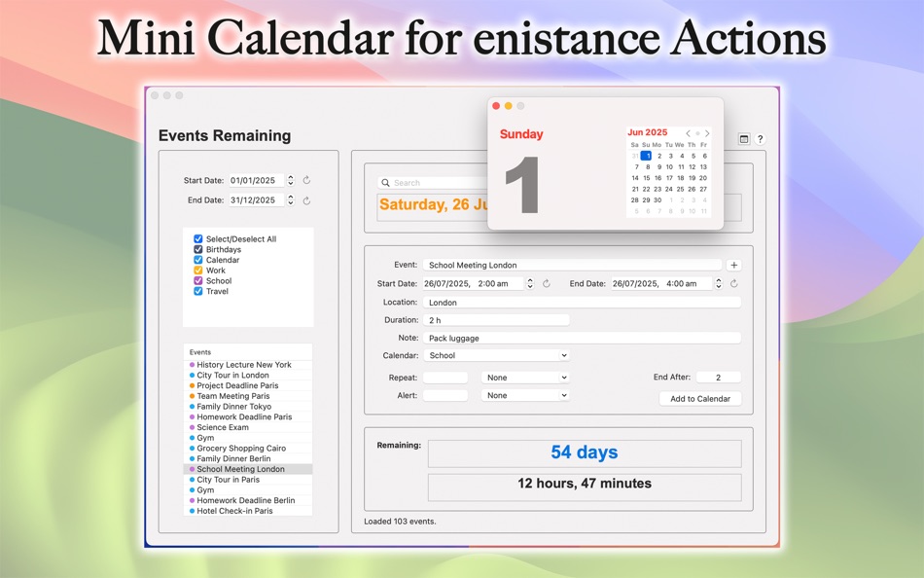Click the 12 hours, 47 minutes text
The image size is (924, 578).
pyautogui.click(x=585, y=484)
